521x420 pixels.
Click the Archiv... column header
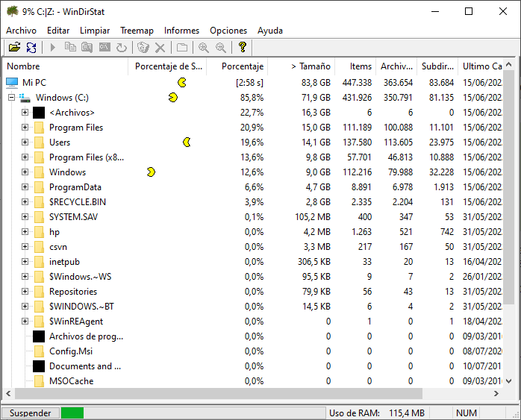(396, 66)
